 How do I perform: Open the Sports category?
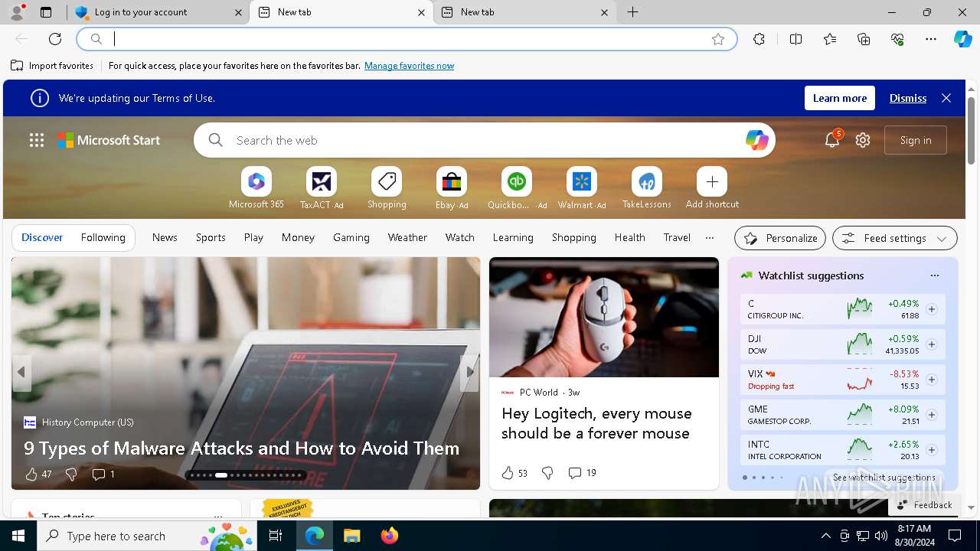[211, 238]
